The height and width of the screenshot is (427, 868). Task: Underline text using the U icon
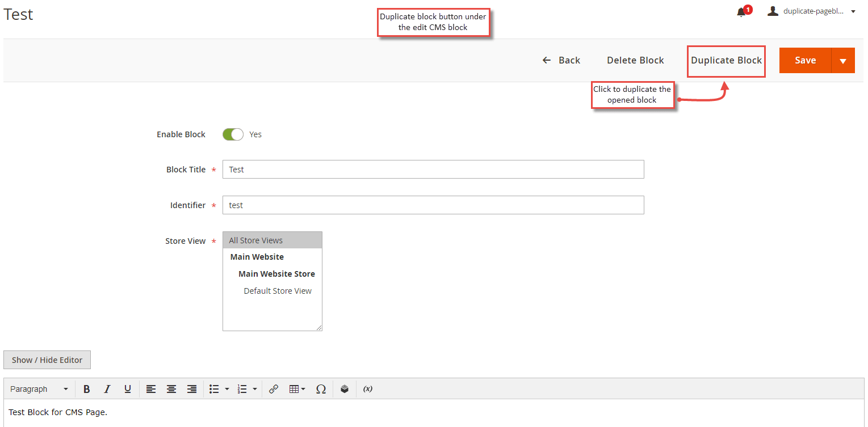pos(128,389)
